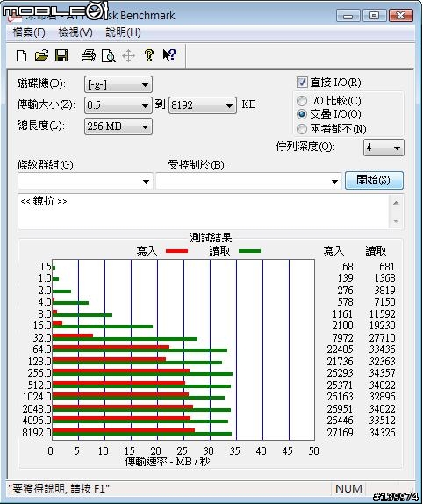Click the status bar F1 help hint text
This screenshot has width=423, height=504.
click(59, 489)
